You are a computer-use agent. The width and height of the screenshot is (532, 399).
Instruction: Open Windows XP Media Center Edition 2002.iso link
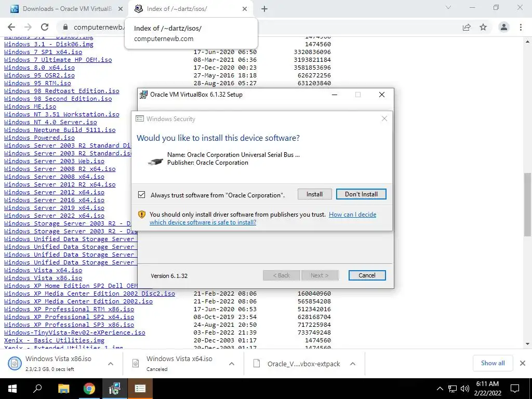click(x=78, y=301)
